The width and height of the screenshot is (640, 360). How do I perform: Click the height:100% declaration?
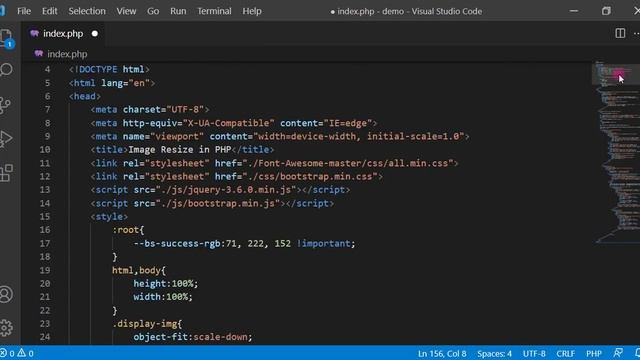click(x=166, y=283)
